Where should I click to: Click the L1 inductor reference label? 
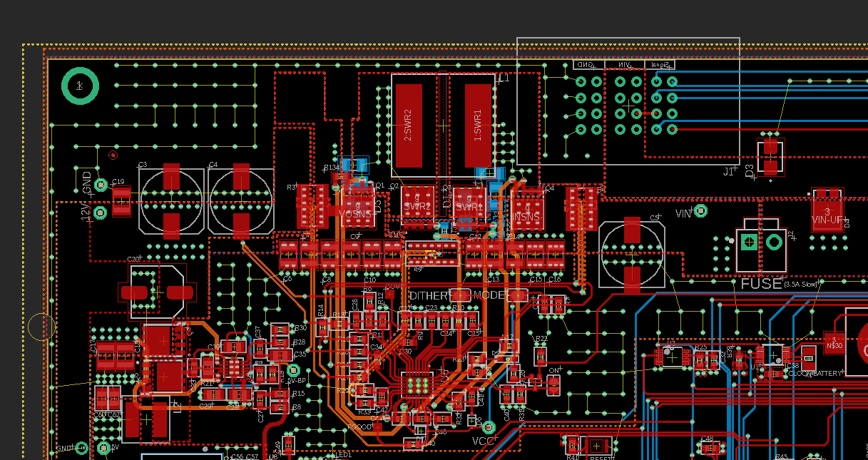[503, 78]
